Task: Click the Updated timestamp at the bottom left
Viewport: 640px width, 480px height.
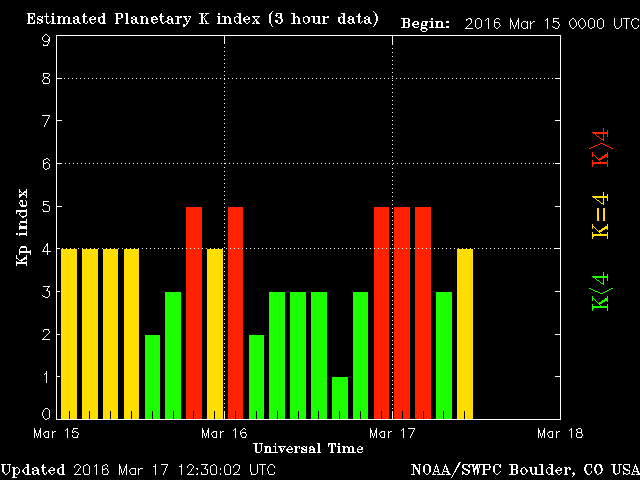Action: pos(138,469)
